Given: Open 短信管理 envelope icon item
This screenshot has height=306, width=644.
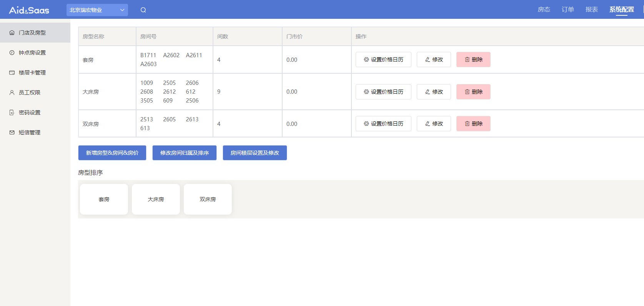Looking at the screenshot, I should 30,132.
